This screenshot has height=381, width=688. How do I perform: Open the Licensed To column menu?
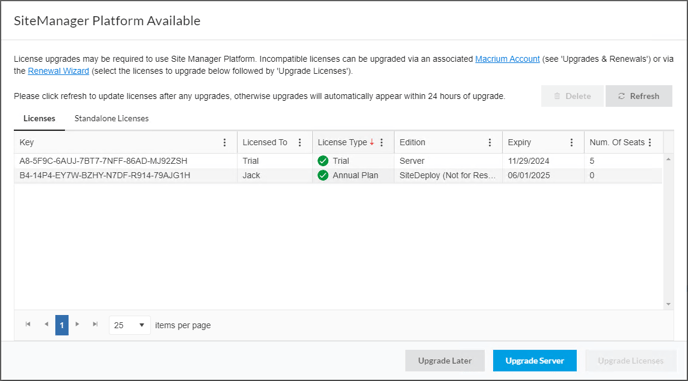pos(300,142)
